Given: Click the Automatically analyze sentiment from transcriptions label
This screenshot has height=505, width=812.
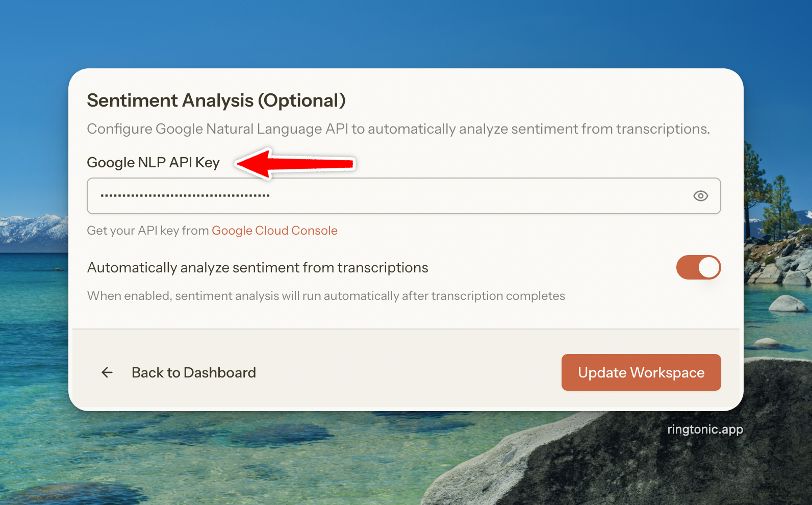Looking at the screenshot, I should pos(258,268).
